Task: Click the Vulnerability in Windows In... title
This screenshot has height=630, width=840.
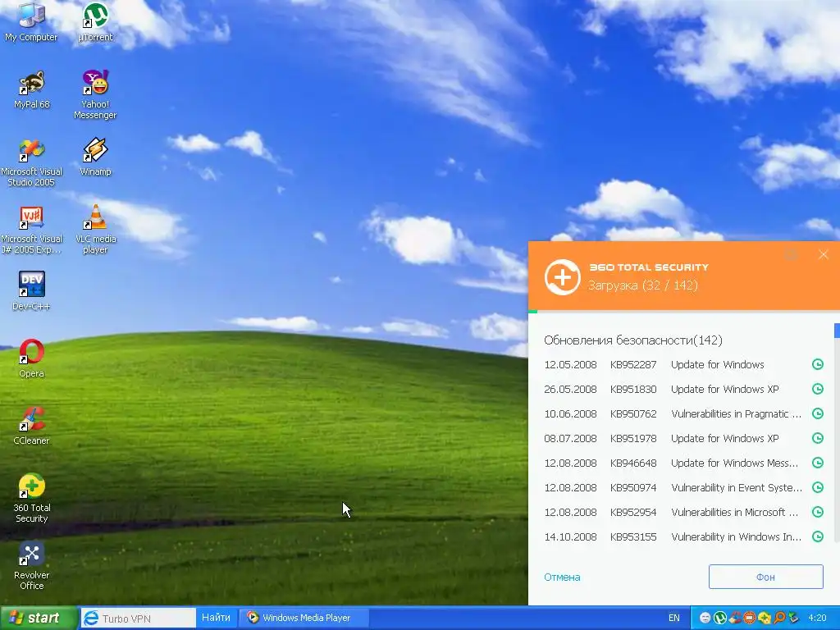Action: (736, 536)
